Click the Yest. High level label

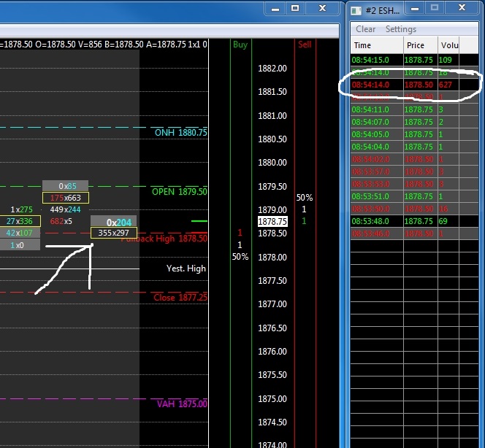click(186, 269)
